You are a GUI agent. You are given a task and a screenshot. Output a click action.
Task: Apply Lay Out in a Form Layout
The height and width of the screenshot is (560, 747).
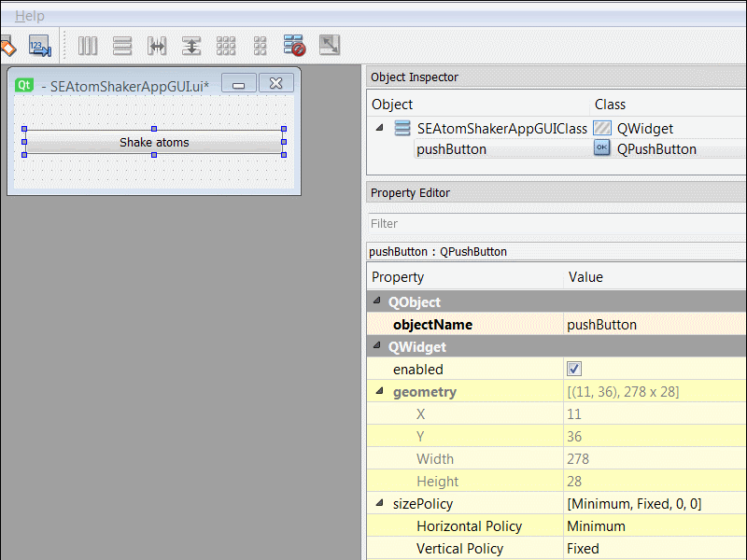[261, 45]
